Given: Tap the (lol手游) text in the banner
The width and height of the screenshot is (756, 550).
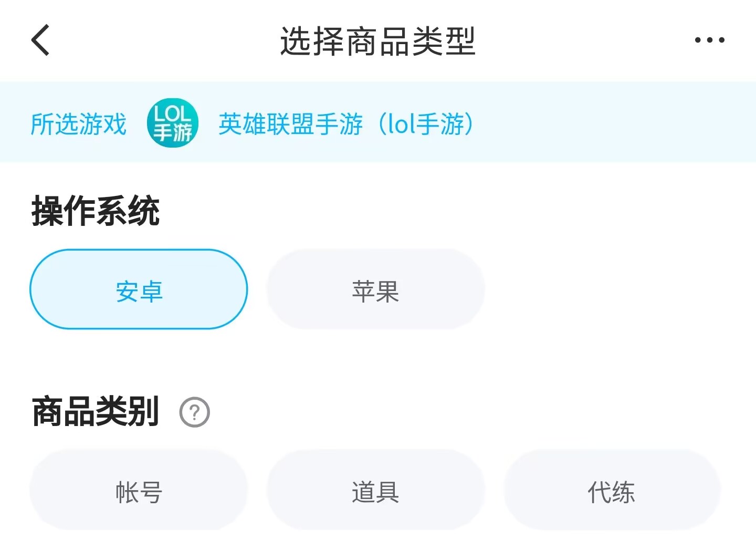Looking at the screenshot, I should tap(425, 124).
